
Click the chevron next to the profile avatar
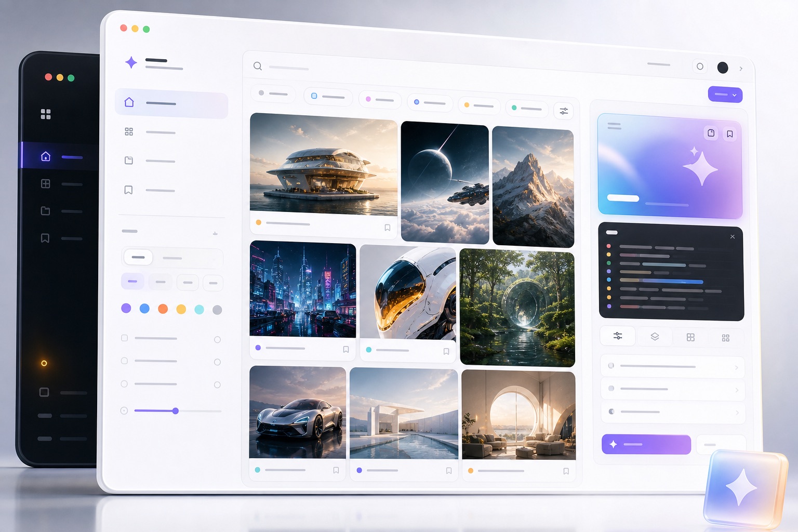(x=741, y=69)
